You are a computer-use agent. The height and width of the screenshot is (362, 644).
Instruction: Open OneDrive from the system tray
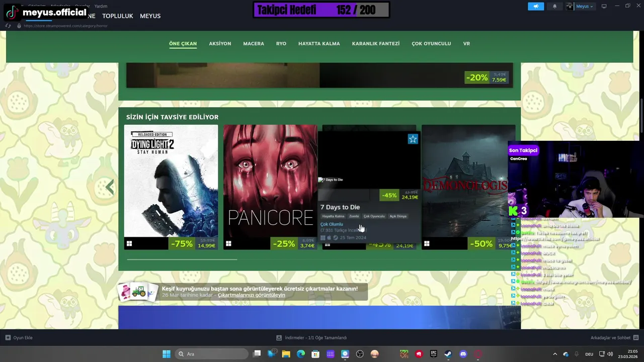pyautogui.click(x=566, y=354)
